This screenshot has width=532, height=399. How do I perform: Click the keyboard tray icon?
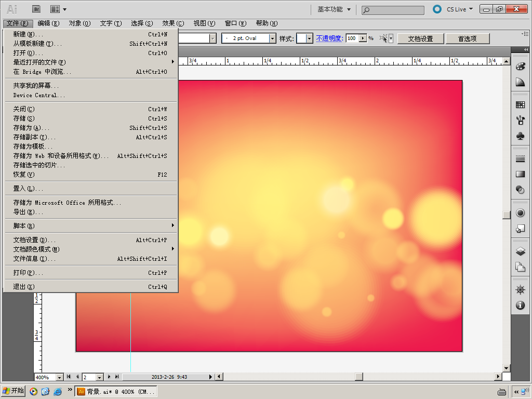point(502,392)
